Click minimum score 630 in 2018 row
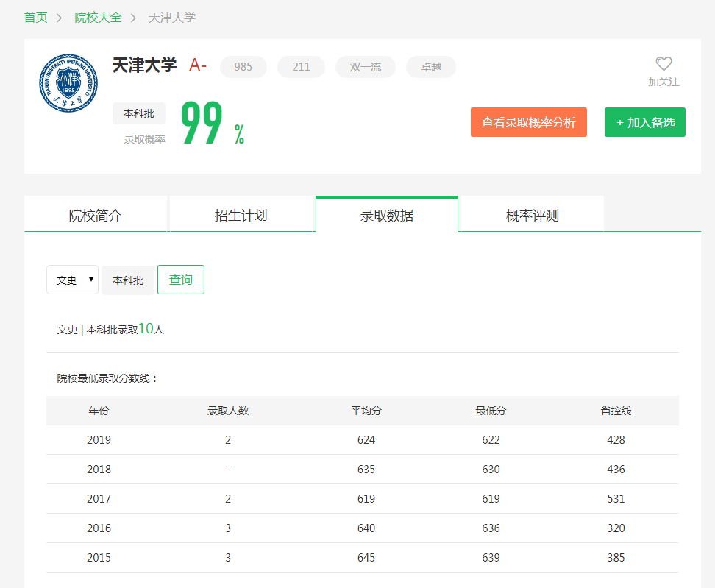Viewport: 715px width, 588px height. (491, 470)
